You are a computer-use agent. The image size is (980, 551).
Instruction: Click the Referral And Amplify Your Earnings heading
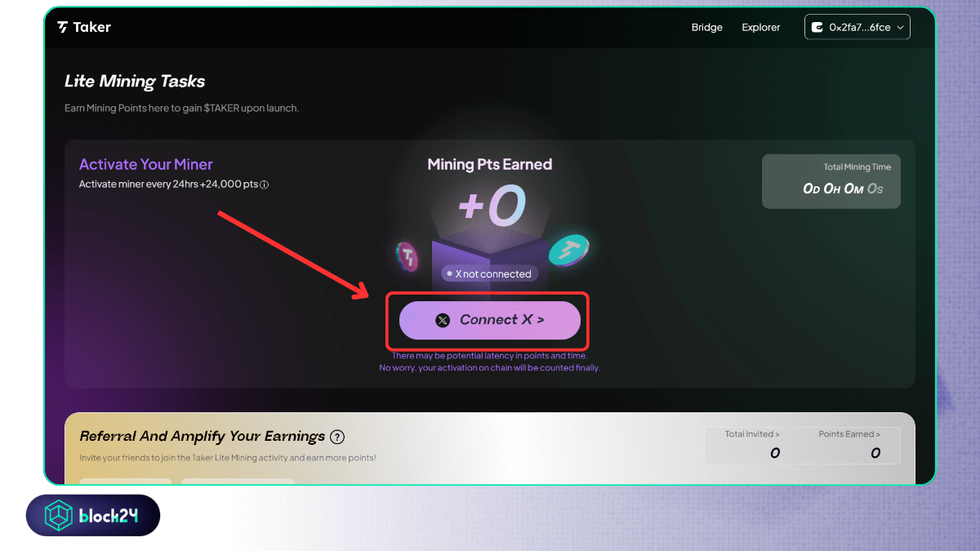(x=202, y=437)
